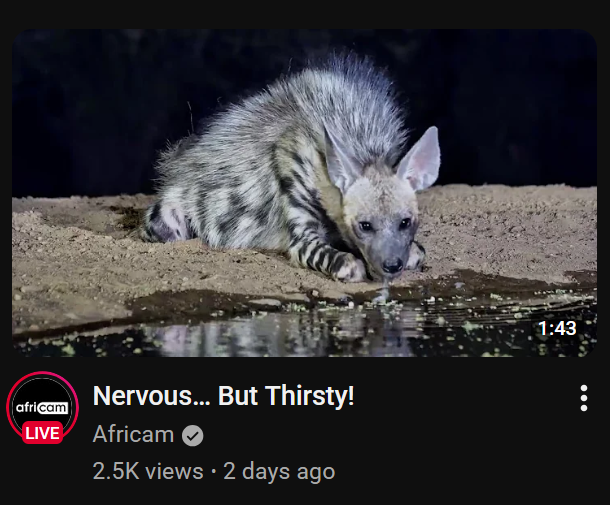This screenshot has width=610, height=505.
Task: Open the 'Nervous… But Thirsty!' video title
Action: [224, 396]
